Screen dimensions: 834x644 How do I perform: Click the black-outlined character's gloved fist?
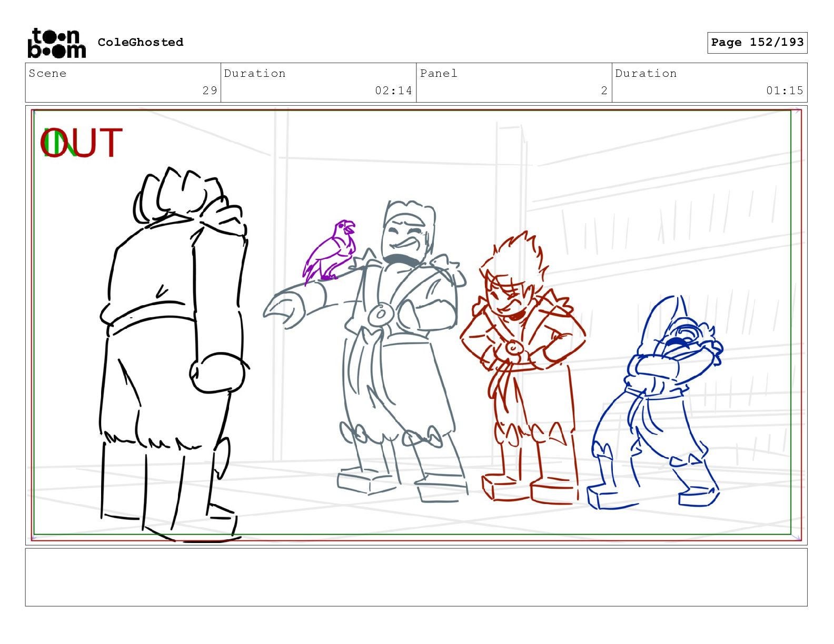tap(217, 373)
